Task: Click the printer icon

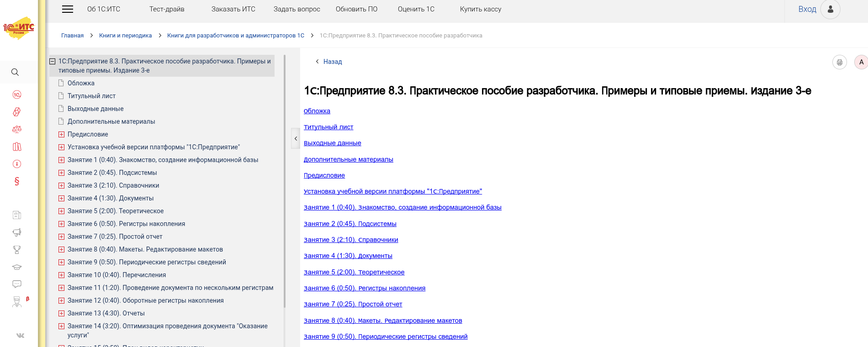Action: coord(840,62)
